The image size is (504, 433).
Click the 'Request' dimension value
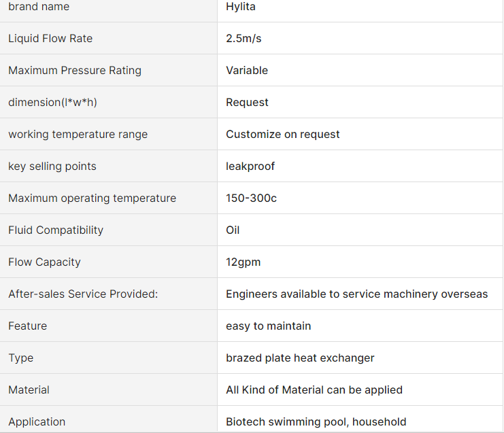click(x=247, y=103)
